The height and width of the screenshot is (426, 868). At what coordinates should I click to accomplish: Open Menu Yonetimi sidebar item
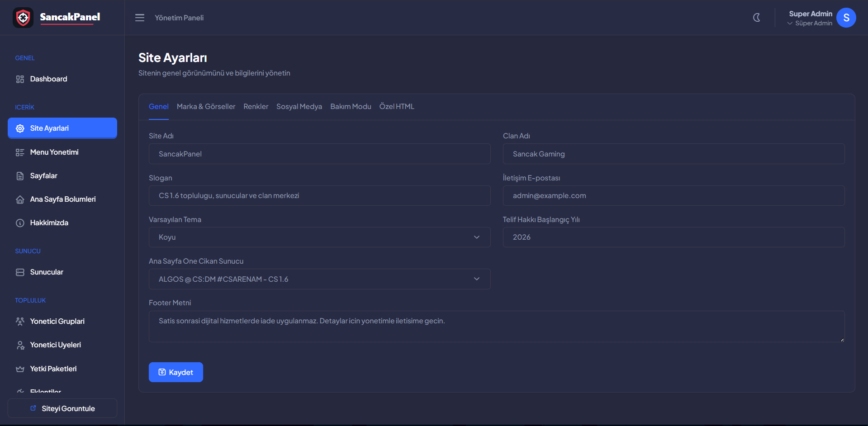62,152
